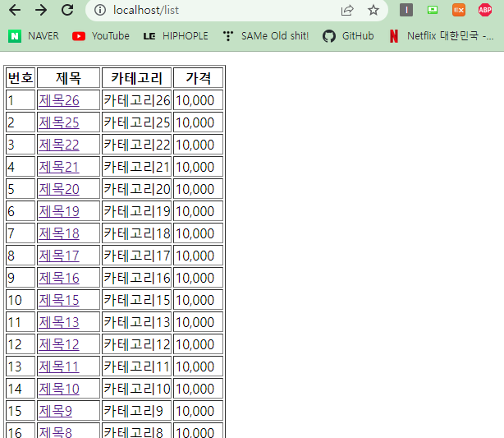Select the 카테고리13 cell
Image resolution: width=504 pixels, height=438 pixels.
point(136,322)
